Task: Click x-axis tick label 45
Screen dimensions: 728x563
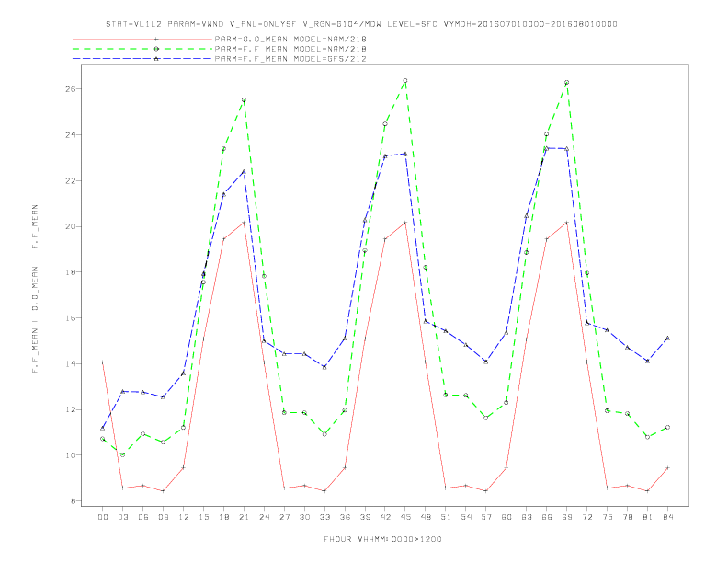Action: pyautogui.click(x=405, y=517)
